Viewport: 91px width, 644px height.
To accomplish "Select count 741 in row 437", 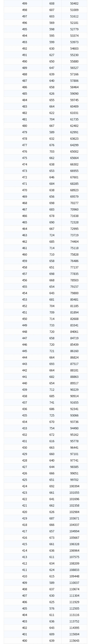I will [x=52, y=402].
